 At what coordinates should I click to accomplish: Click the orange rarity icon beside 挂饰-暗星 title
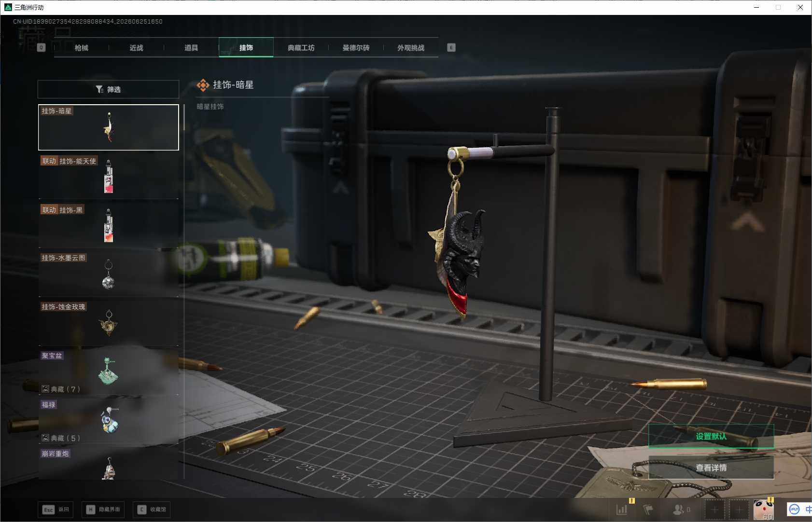(x=203, y=85)
